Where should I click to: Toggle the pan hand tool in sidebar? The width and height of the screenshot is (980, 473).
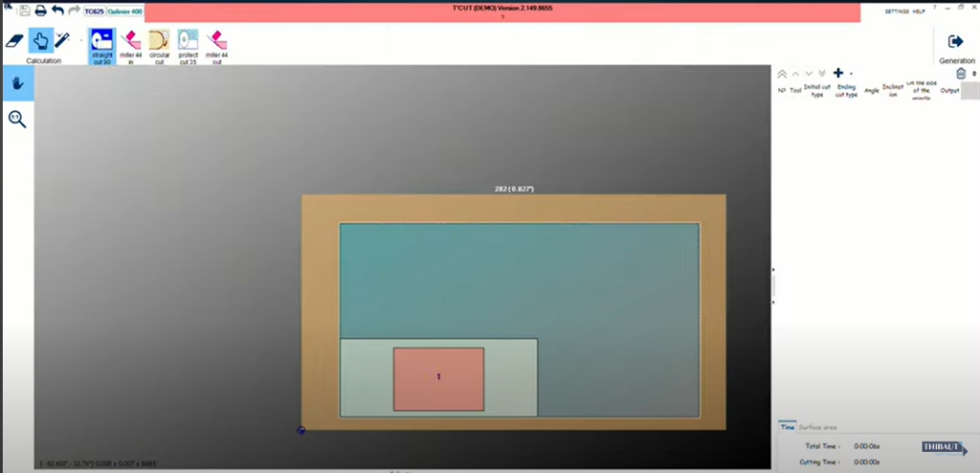[x=17, y=83]
